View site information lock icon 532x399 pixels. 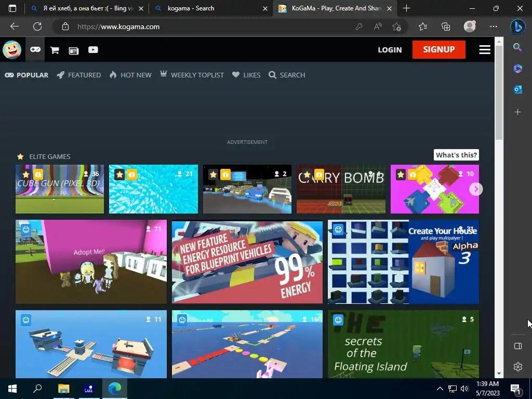[65, 26]
